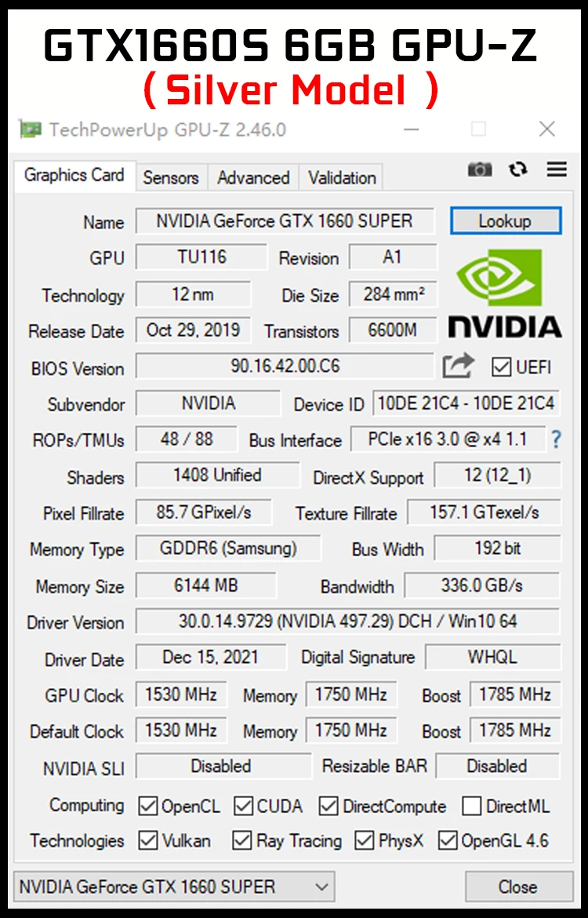Open the GPU selection dropdown
The height and width of the screenshot is (918, 588).
174,887
